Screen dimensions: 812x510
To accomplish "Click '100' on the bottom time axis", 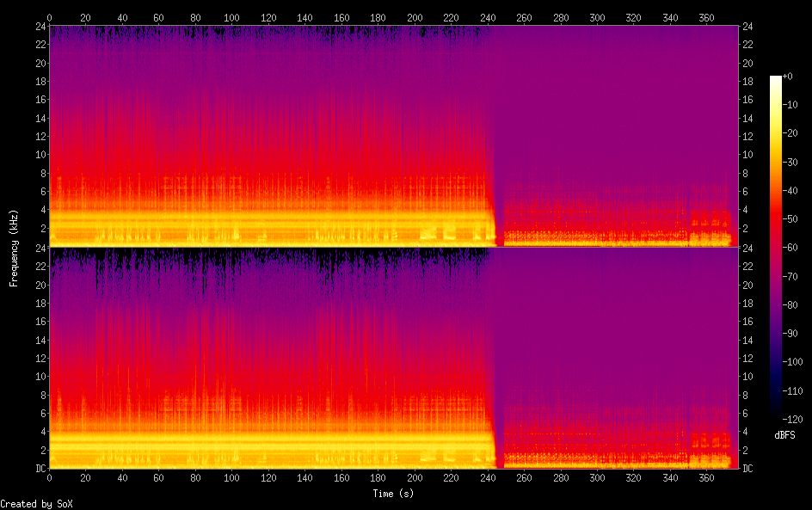I will click(x=231, y=478).
